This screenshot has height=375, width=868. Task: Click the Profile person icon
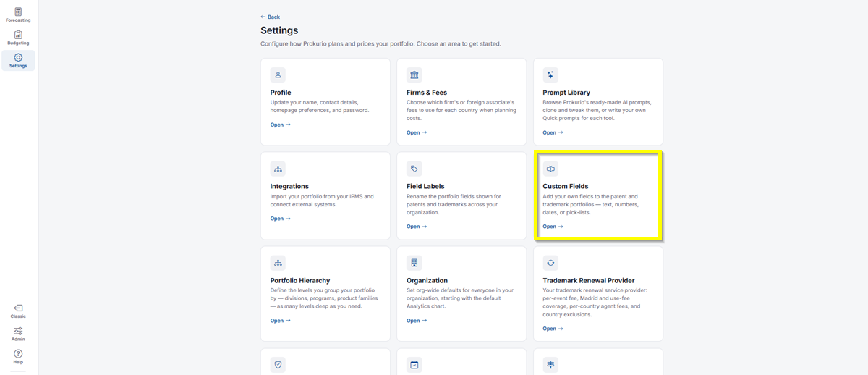click(278, 75)
